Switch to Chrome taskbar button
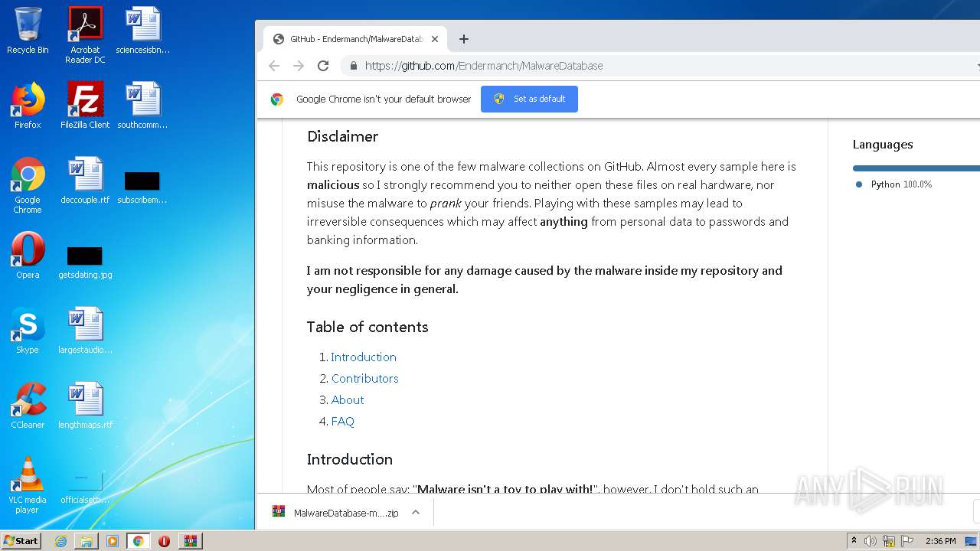This screenshot has width=980, height=551. (x=139, y=541)
